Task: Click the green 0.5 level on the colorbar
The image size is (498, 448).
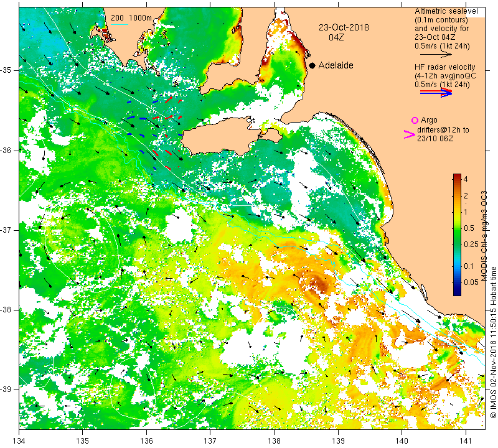Action: pyautogui.click(x=457, y=228)
